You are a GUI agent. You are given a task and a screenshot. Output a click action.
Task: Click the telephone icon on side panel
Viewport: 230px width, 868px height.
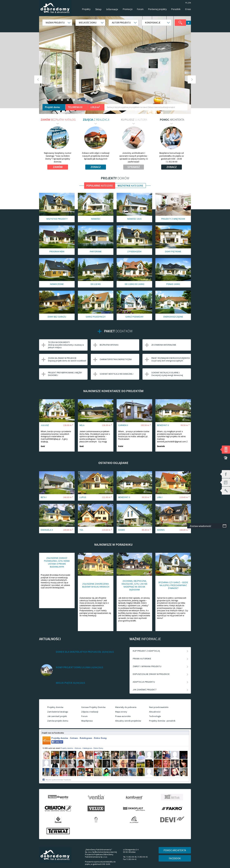coord(226,458)
